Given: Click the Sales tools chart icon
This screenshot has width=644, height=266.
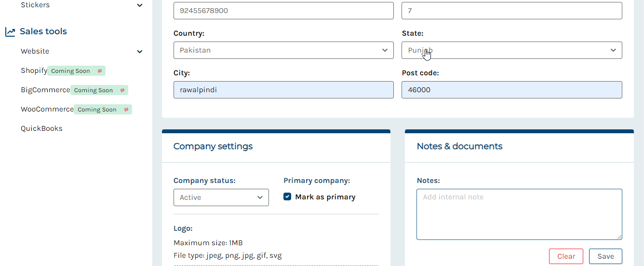Looking at the screenshot, I should click(x=10, y=32).
